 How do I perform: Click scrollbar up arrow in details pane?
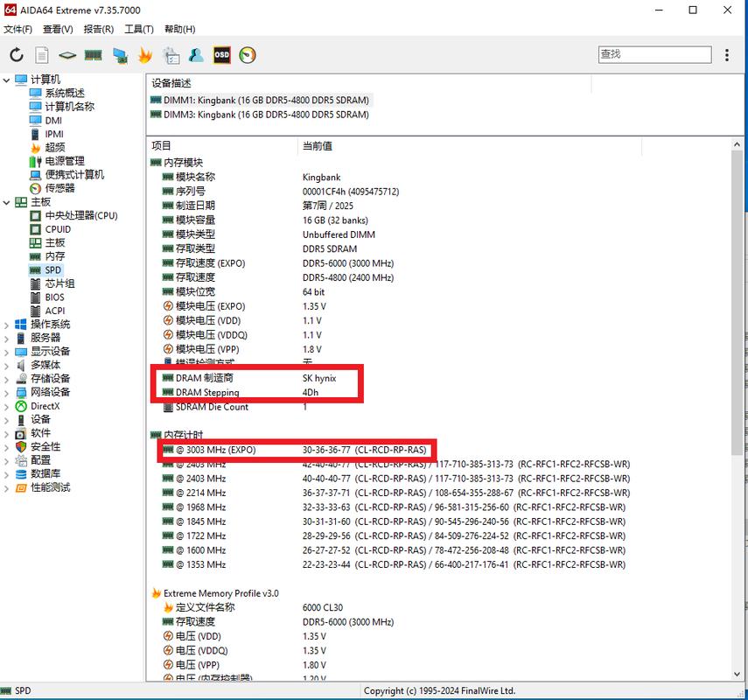pos(737,144)
